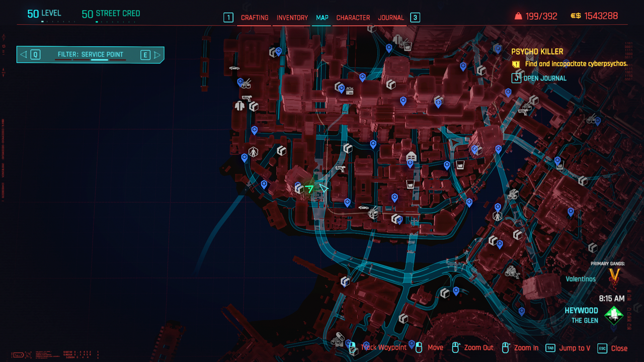Click the green quest objective marker
644x362 pixels.
(310, 189)
